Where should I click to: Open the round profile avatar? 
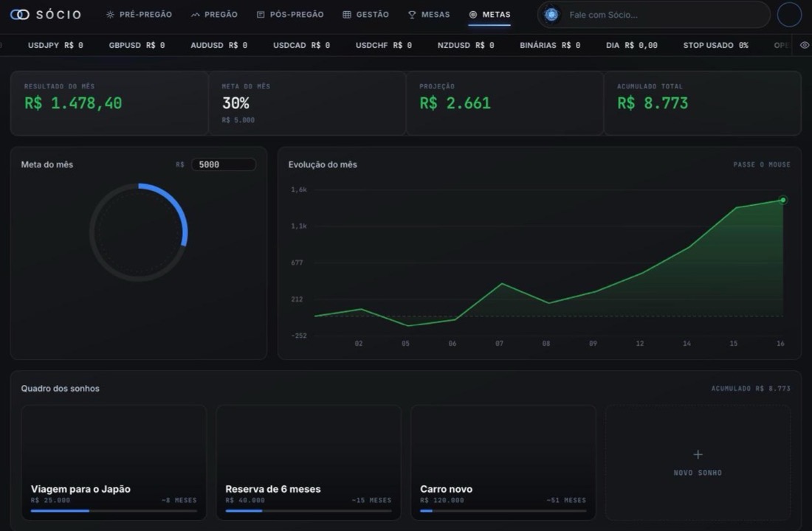point(789,15)
